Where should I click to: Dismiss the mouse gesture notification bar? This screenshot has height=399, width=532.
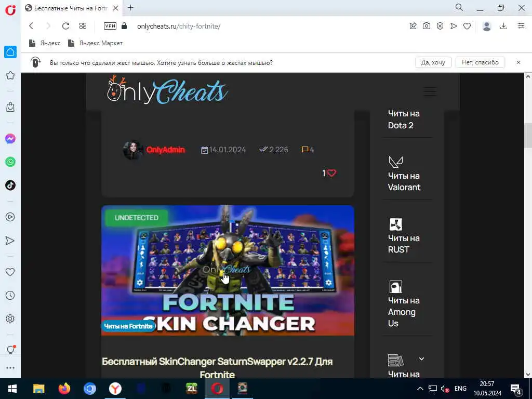[x=518, y=62]
